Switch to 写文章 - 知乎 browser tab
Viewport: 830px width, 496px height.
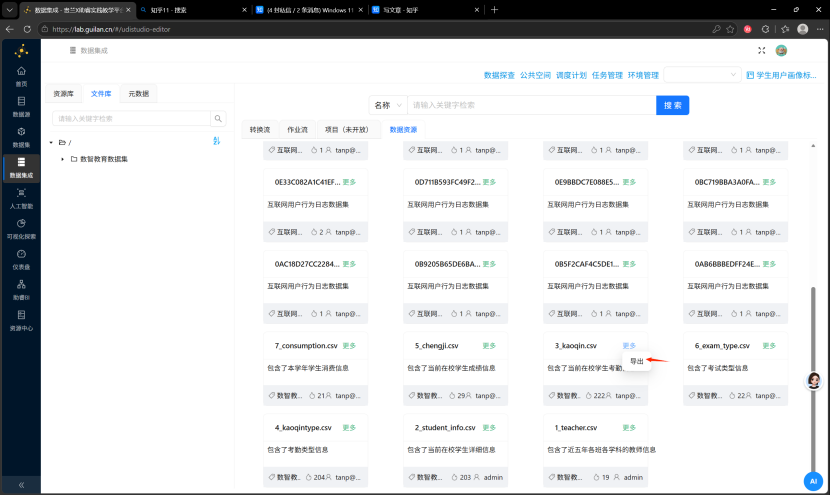[x=425, y=10]
